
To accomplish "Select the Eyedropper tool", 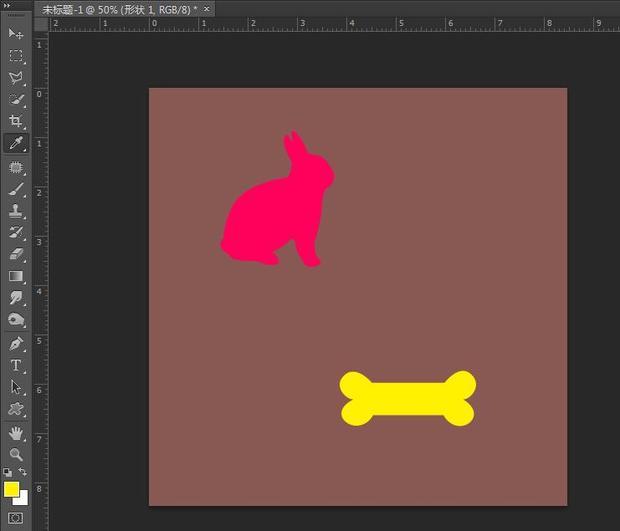I will 16,143.
